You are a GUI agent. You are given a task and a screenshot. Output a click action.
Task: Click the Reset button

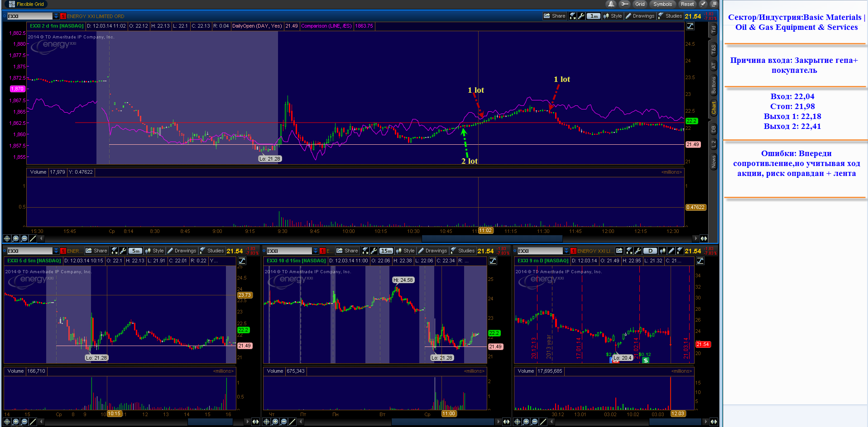point(687,4)
